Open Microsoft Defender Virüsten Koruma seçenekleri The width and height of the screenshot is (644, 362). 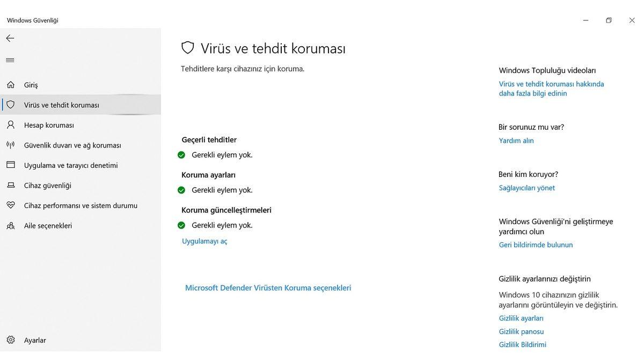pyautogui.click(x=268, y=287)
